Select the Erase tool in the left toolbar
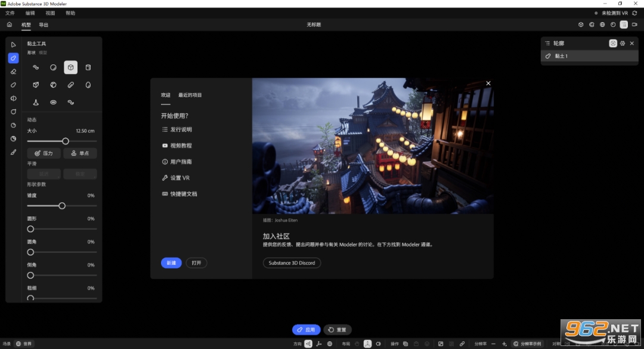Image resolution: width=644 pixels, height=349 pixels. [13, 72]
